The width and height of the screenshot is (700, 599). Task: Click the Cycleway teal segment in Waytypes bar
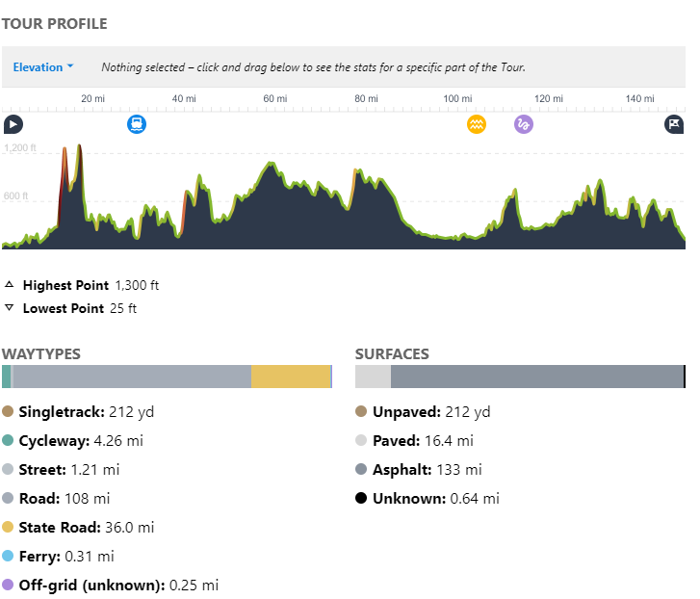(x=7, y=377)
